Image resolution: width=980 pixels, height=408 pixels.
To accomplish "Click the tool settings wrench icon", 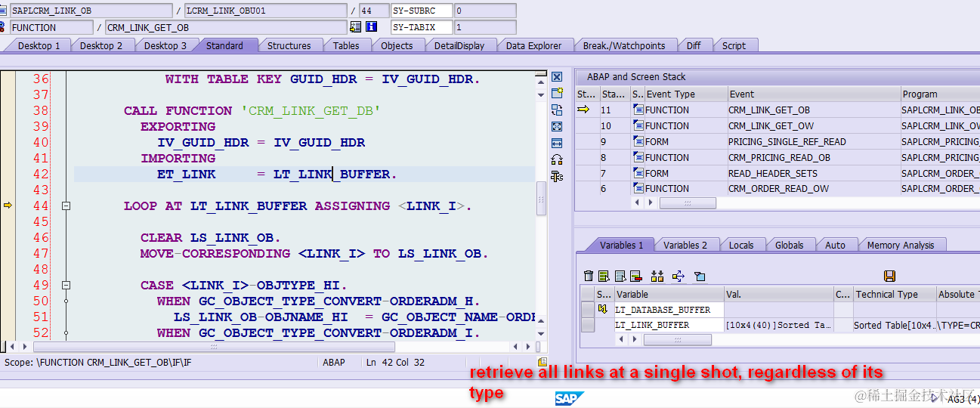I will pos(557,176).
